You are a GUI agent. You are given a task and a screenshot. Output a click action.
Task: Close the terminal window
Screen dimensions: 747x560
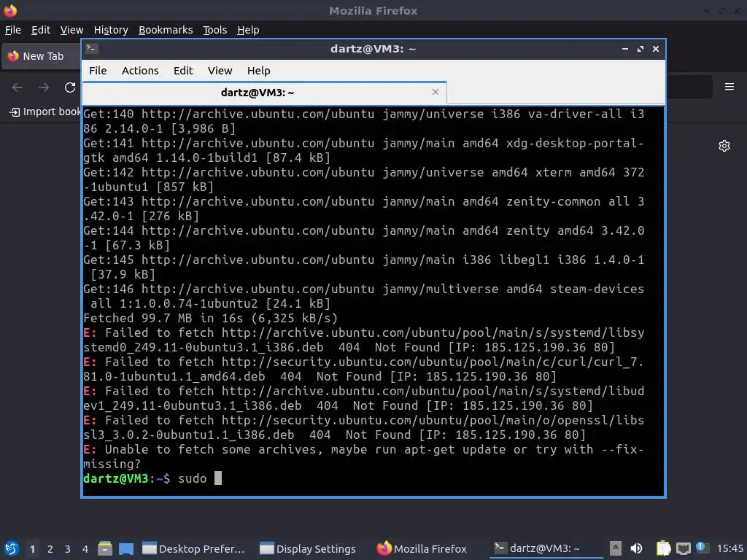tap(656, 49)
